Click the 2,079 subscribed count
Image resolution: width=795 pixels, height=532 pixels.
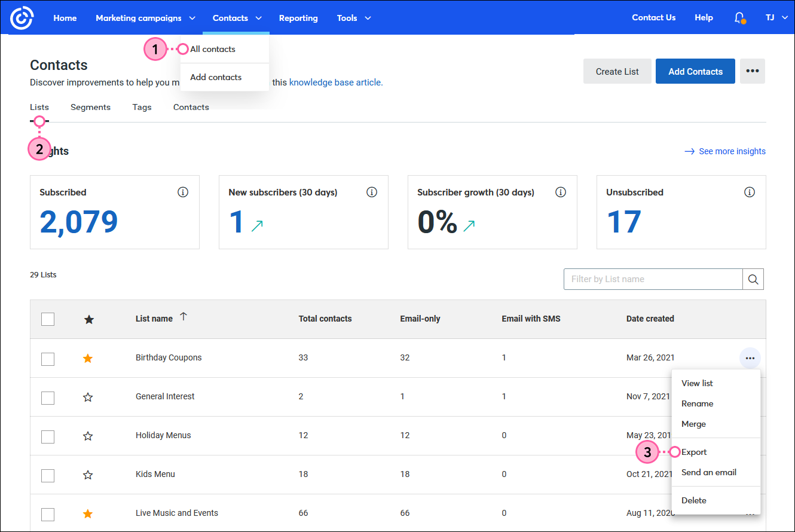click(x=79, y=222)
